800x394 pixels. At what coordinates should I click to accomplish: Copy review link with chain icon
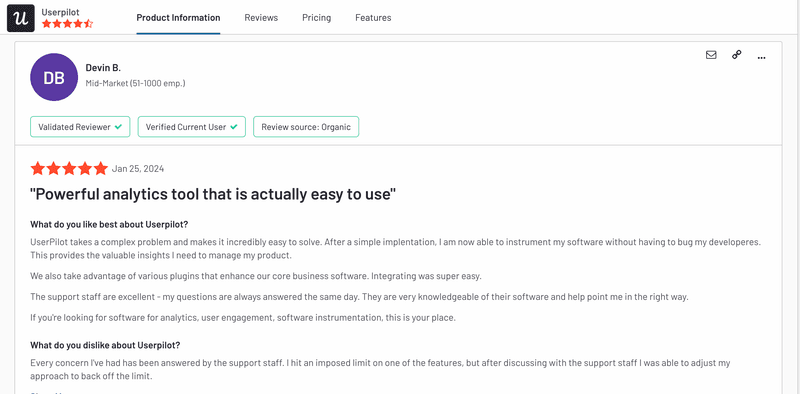pos(736,55)
